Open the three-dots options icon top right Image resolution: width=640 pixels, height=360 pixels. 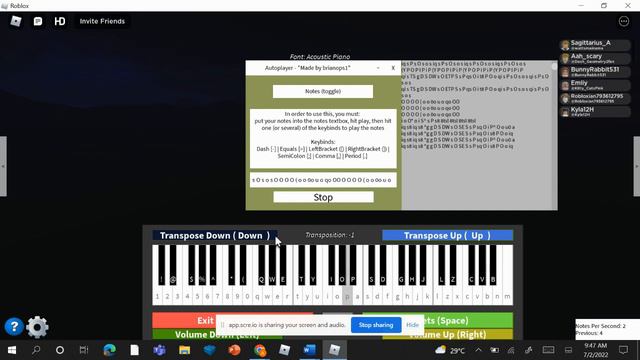(x=624, y=21)
